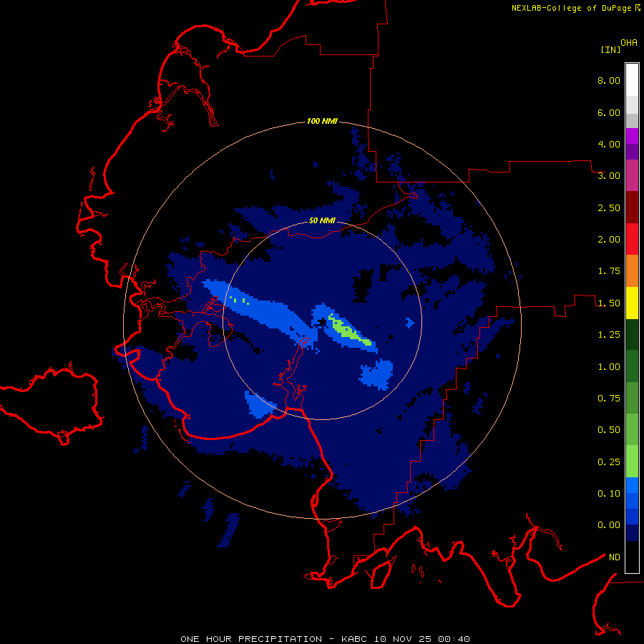Image resolution: width=644 pixels, height=644 pixels.
Task: Select the dark red 2.50 swatch
Action: click(x=632, y=208)
